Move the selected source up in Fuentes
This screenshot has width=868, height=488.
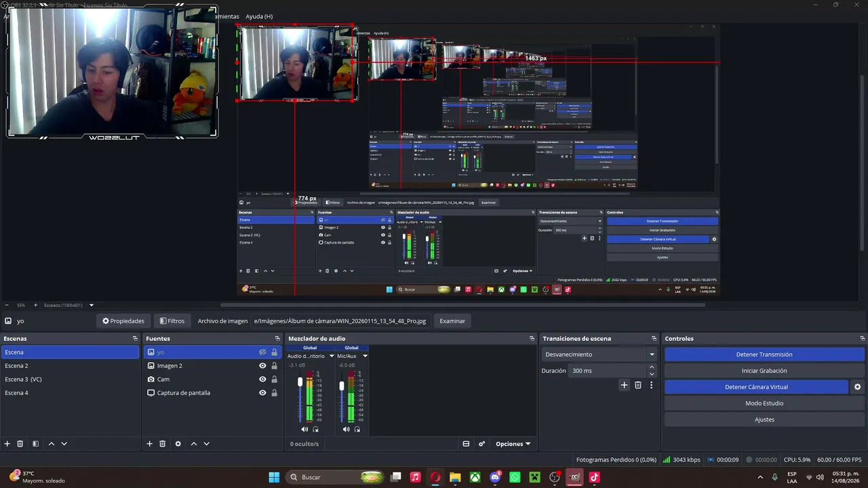pyautogui.click(x=193, y=444)
